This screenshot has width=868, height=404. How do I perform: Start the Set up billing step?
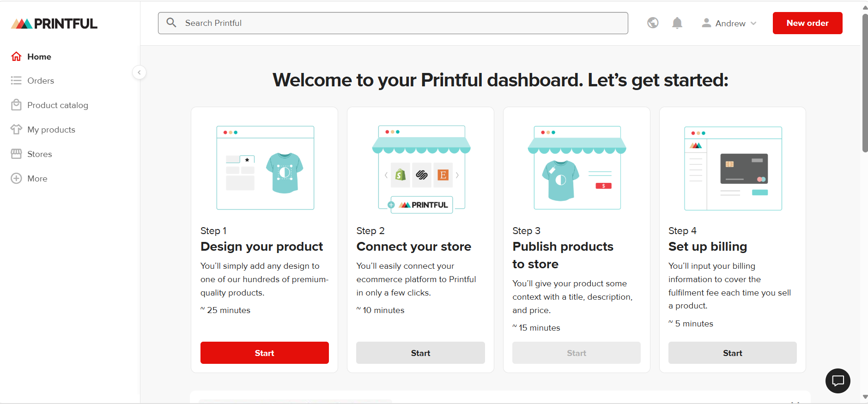tap(732, 353)
